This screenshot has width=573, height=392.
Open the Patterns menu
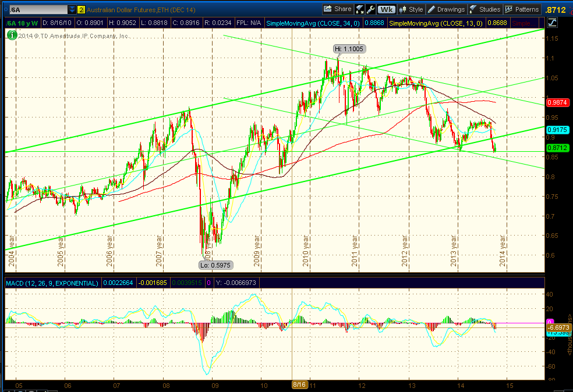pyautogui.click(x=522, y=9)
